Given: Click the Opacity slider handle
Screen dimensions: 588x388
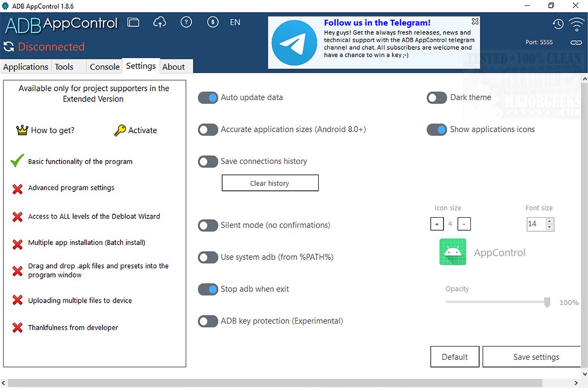Looking at the screenshot, I should click(547, 302).
